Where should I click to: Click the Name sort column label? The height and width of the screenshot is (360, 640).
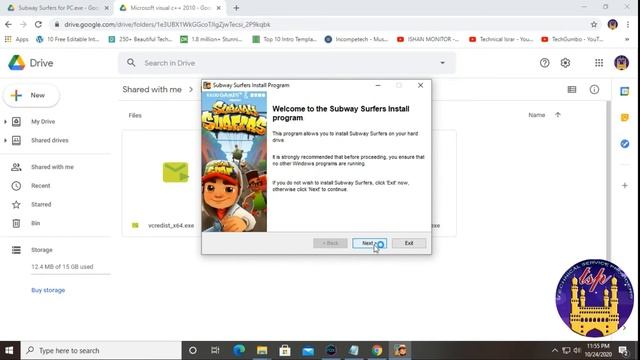(x=536, y=115)
